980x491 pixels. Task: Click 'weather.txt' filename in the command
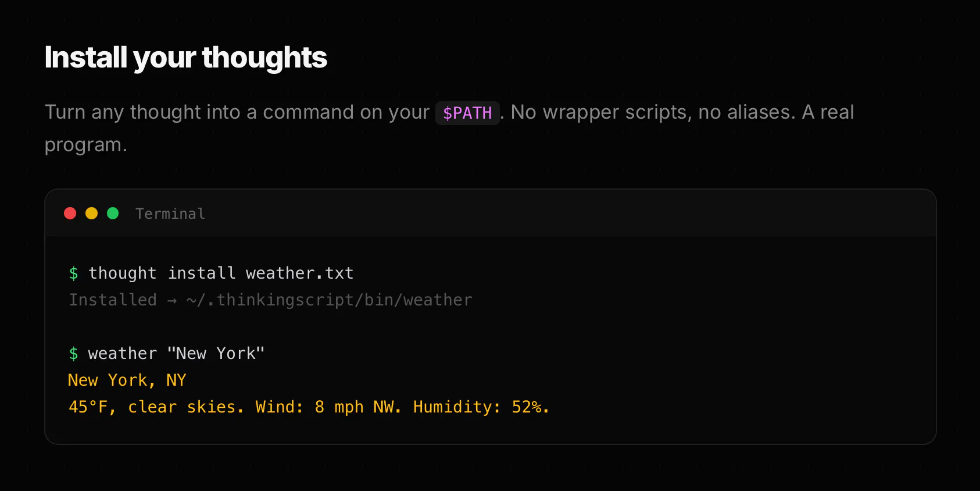(x=300, y=273)
